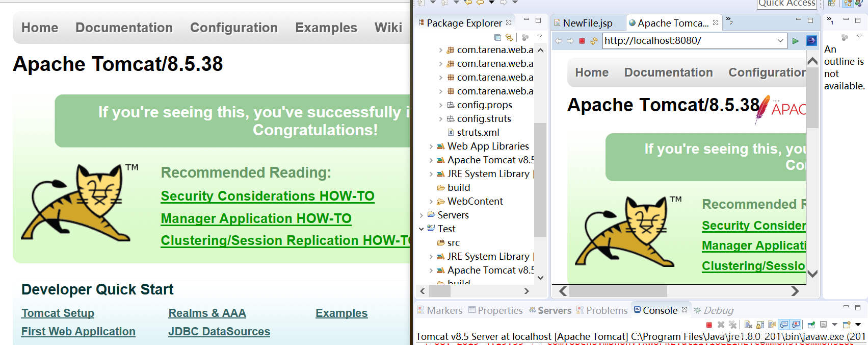Open the Servers tab
Image resolution: width=868 pixels, height=345 pixels.
coord(550,310)
